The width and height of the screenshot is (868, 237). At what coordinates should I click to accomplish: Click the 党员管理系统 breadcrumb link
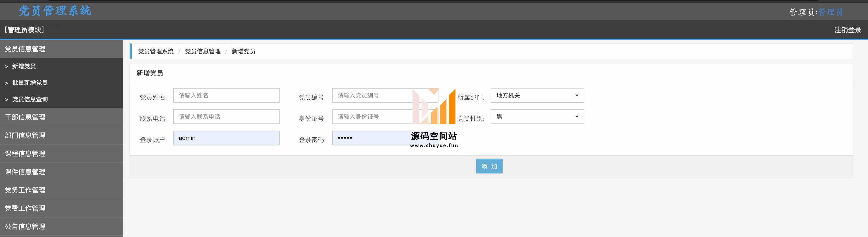[x=156, y=51]
